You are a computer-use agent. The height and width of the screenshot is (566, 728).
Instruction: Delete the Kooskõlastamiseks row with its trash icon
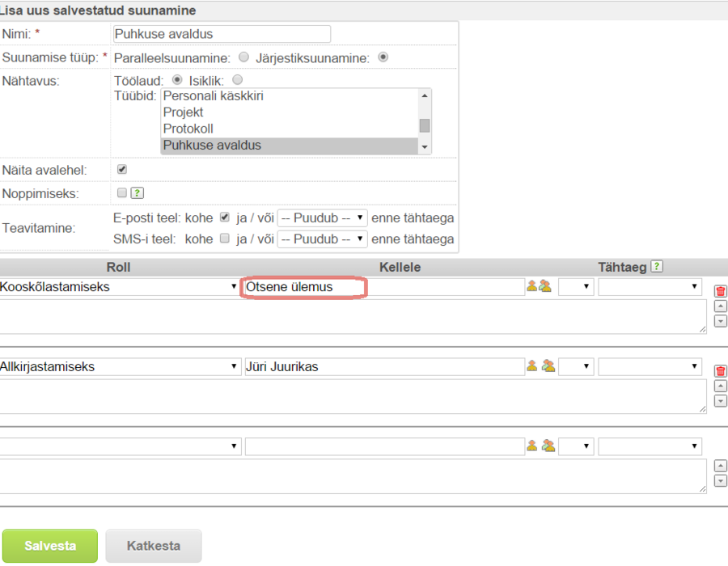coord(720,291)
